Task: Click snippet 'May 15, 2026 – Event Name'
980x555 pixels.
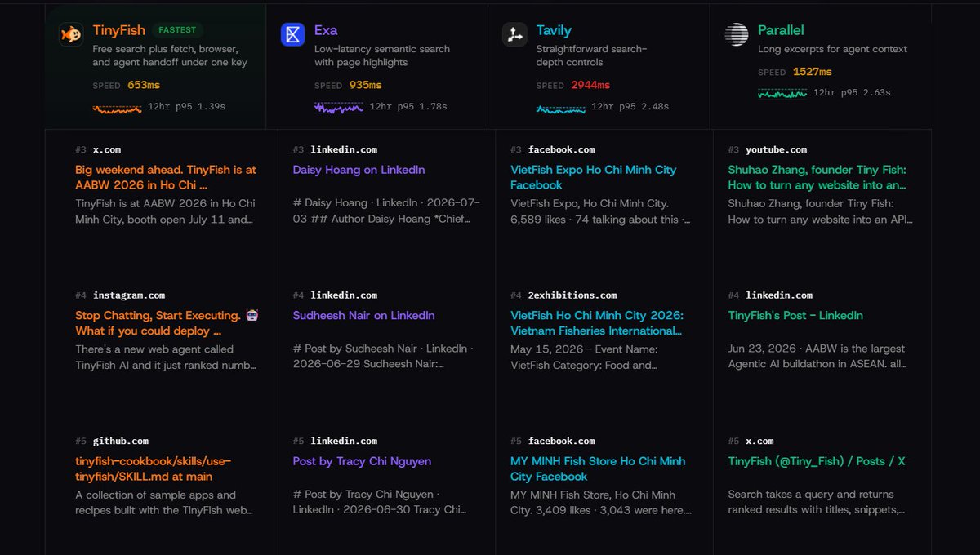Action: click(584, 357)
